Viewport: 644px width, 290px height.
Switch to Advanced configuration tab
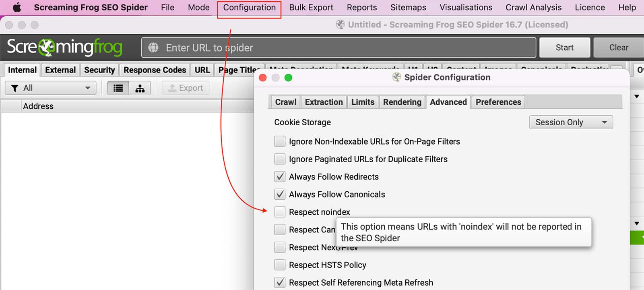tap(448, 102)
